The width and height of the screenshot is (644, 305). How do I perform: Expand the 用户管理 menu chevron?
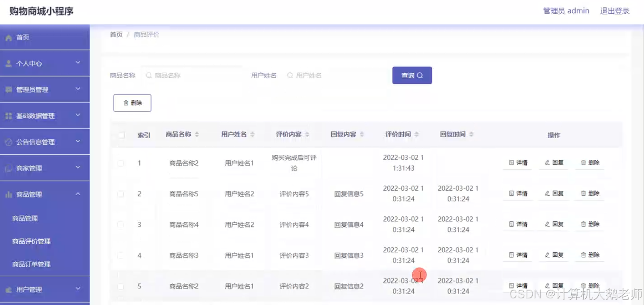[78, 289]
